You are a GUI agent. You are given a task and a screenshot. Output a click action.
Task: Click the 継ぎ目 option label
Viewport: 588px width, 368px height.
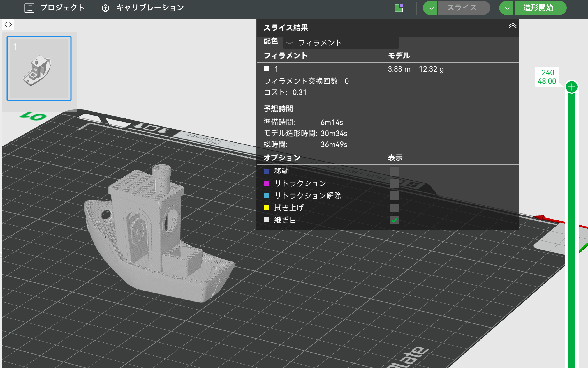coord(285,220)
